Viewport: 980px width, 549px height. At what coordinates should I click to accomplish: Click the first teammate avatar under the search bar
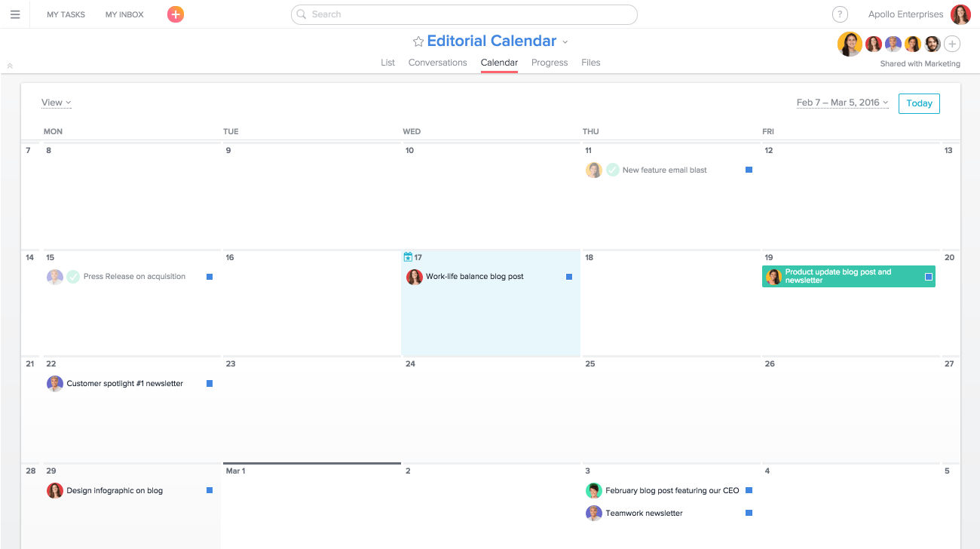click(x=850, y=44)
